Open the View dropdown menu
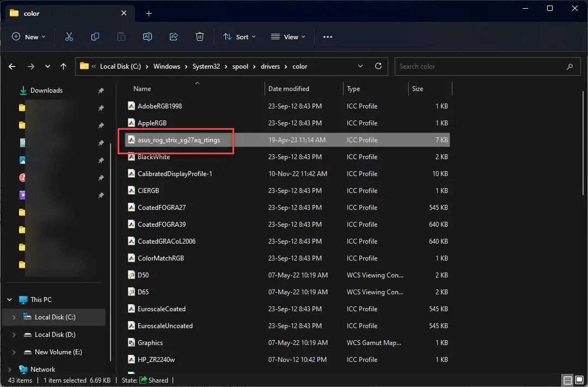588x387 pixels. tap(288, 37)
